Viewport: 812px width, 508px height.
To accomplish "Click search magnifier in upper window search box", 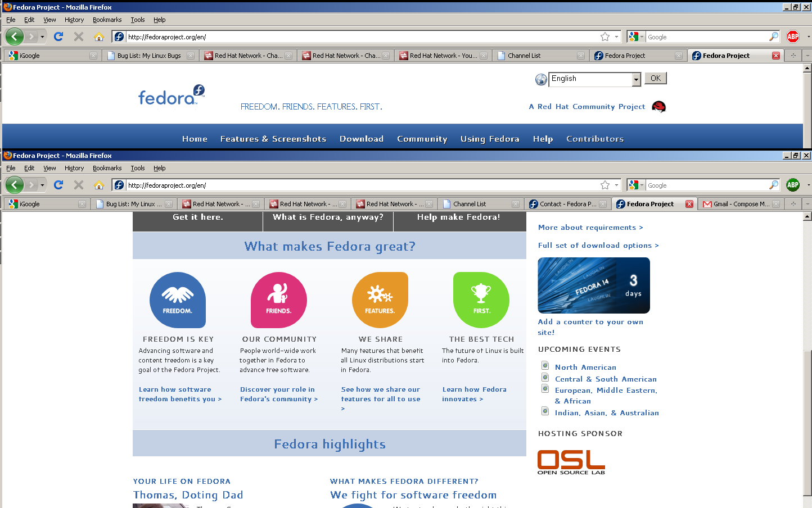I will pos(774,37).
